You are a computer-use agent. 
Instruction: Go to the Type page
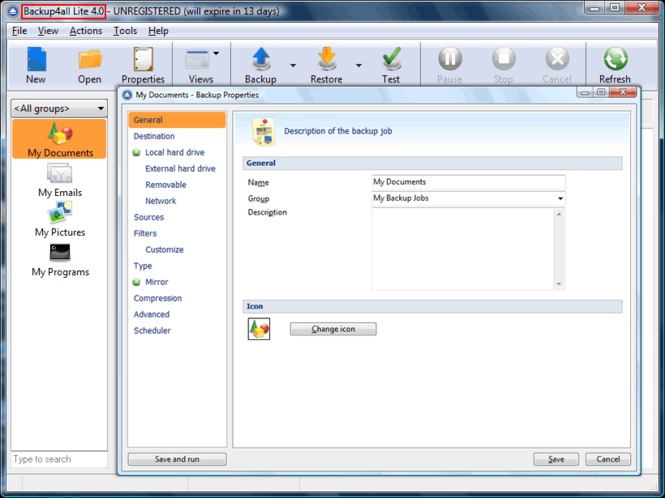point(143,266)
